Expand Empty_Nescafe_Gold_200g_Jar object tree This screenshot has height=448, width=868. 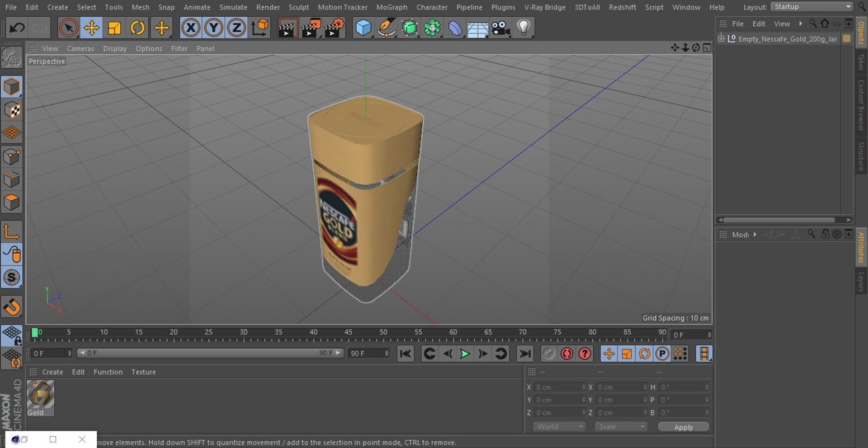tap(722, 38)
